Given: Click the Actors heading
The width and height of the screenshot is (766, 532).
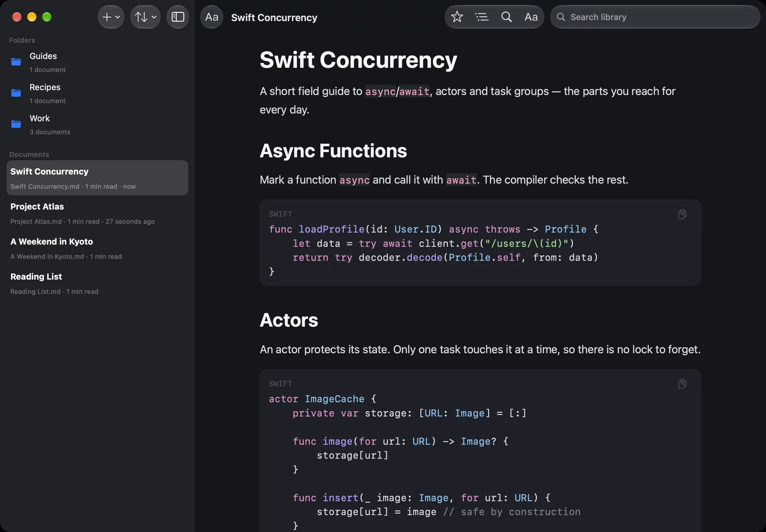Looking at the screenshot, I should 289,320.
